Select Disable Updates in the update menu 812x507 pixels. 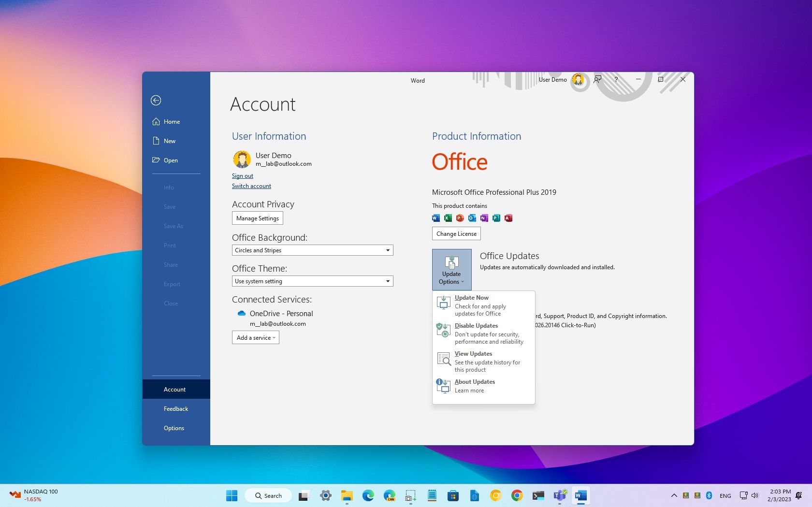tap(476, 325)
